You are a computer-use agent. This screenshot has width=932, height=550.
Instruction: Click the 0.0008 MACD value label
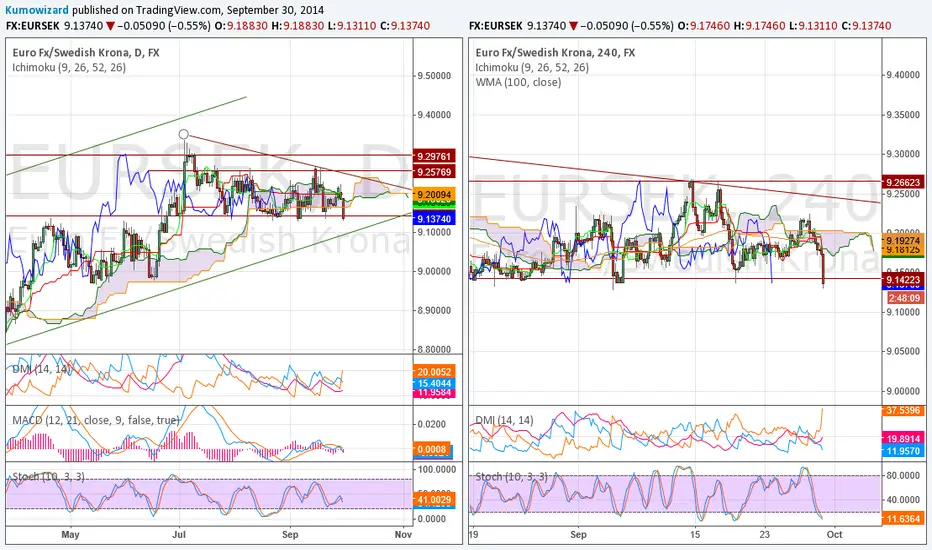click(432, 450)
